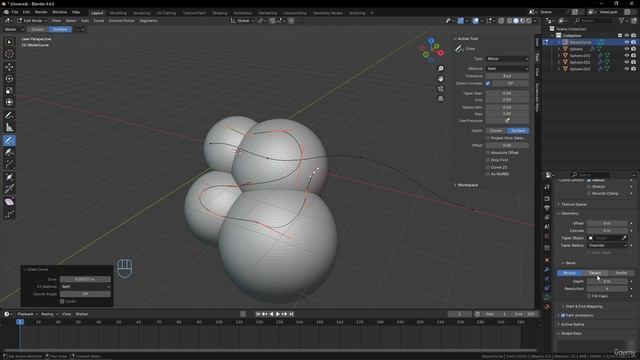
Task: Open the Segments menu
Action: pos(148,20)
